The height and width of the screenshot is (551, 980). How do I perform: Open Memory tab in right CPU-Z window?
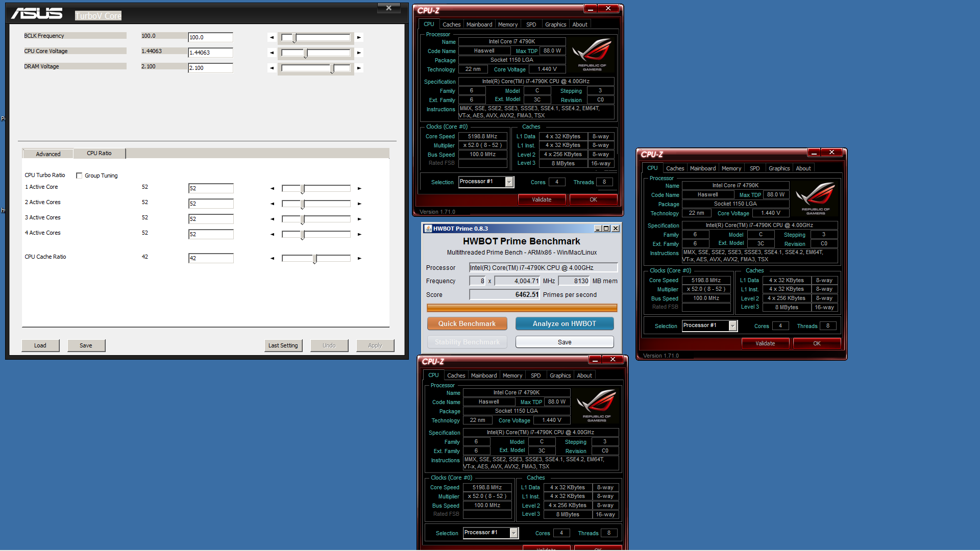[731, 168]
